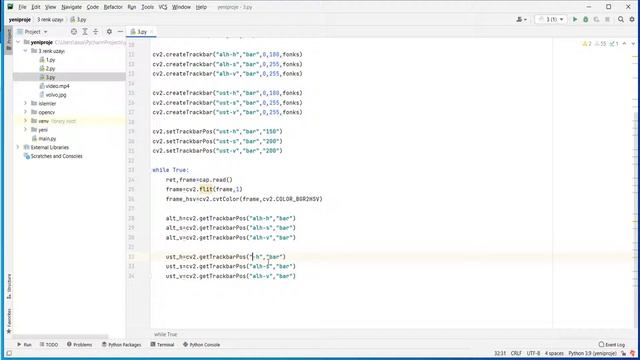Viewport: 640px width, 360px height.
Task: Click the tool window quick access icon bottom-left
Action: click(9, 353)
